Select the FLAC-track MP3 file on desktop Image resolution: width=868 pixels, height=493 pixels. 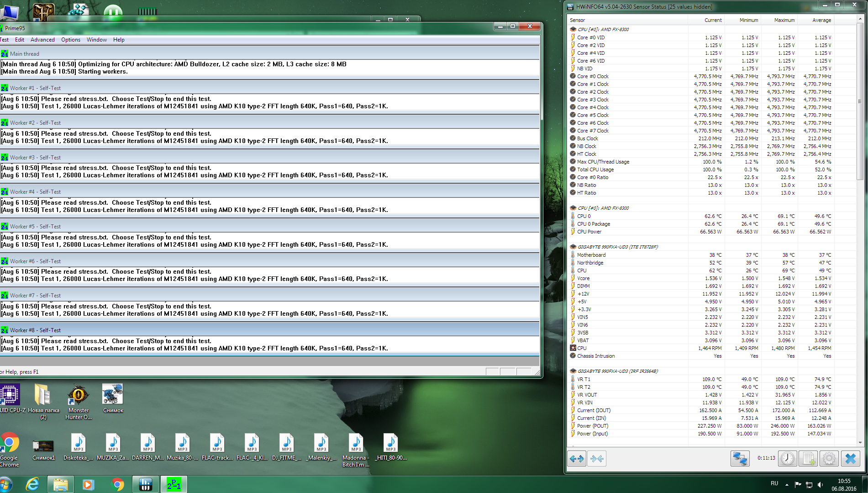click(x=217, y=447)
